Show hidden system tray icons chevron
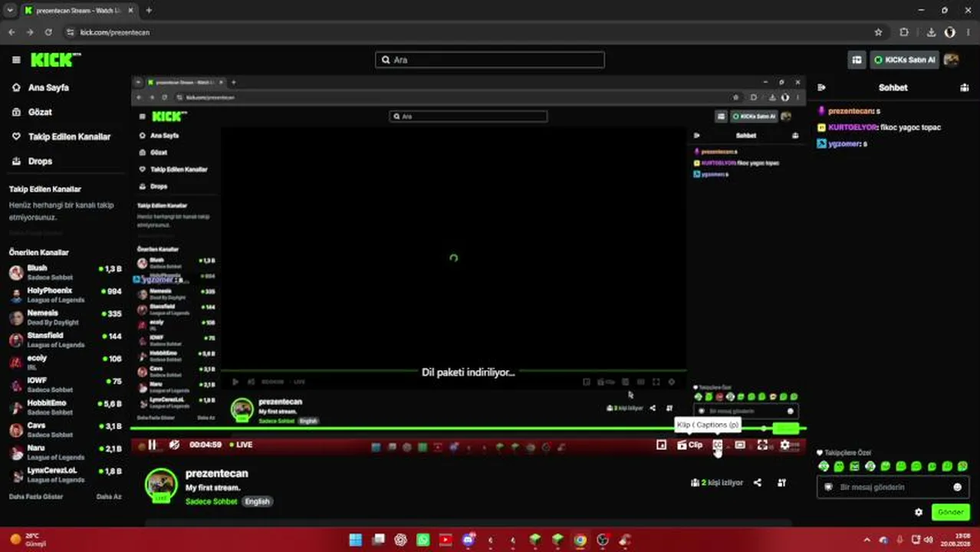This screenshot has height=552, width=980. [867, 540]
